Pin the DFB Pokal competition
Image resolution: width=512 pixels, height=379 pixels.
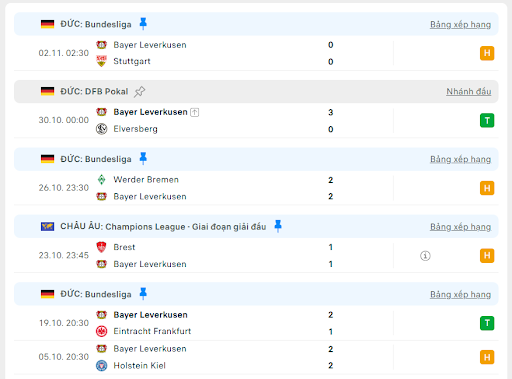click(x=140, y=91)
